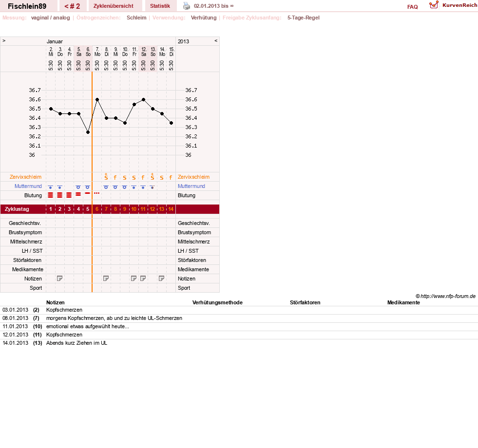The width and height of the screenshot is (478, 448).
Task: Click the Muttermund symbol on cycle day 12
Action: click(x=153, y=187)
